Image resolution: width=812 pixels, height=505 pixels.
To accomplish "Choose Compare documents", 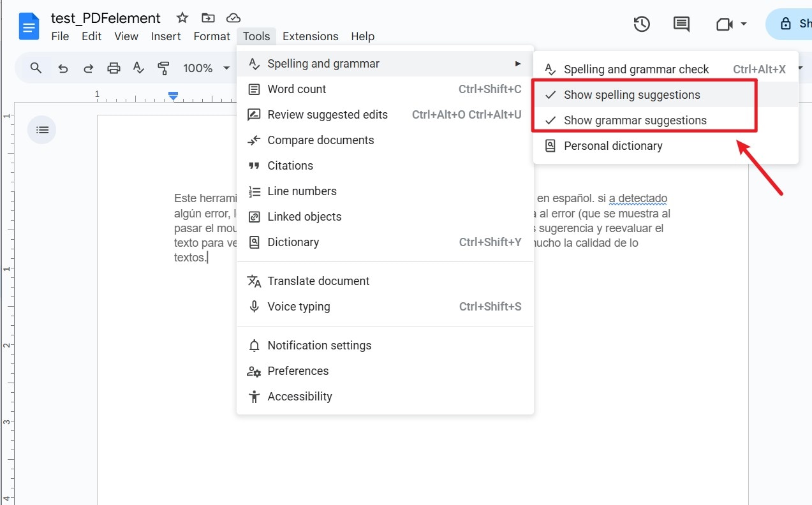I will click(x=385, y=140).
